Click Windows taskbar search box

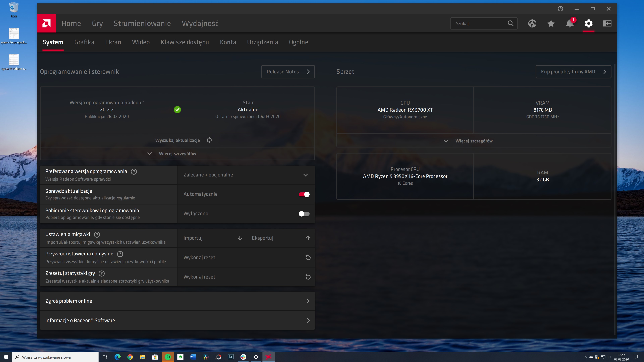click(55, 357)
